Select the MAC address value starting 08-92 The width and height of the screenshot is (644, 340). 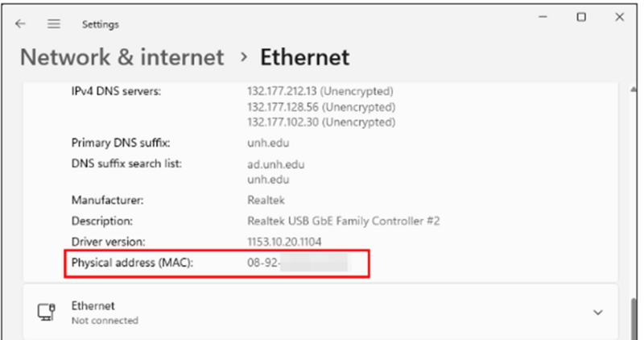tap(296, 263)
